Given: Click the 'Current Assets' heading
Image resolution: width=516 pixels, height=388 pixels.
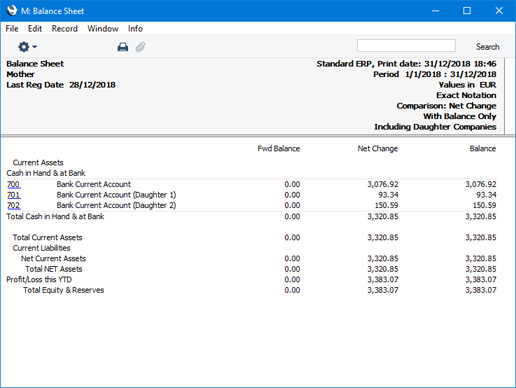Looking at the screenshot, I should tap(38, 163).
